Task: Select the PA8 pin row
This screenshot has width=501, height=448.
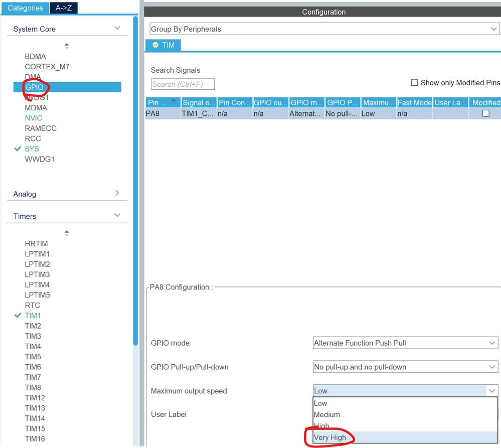Action: tap(323, 113)
